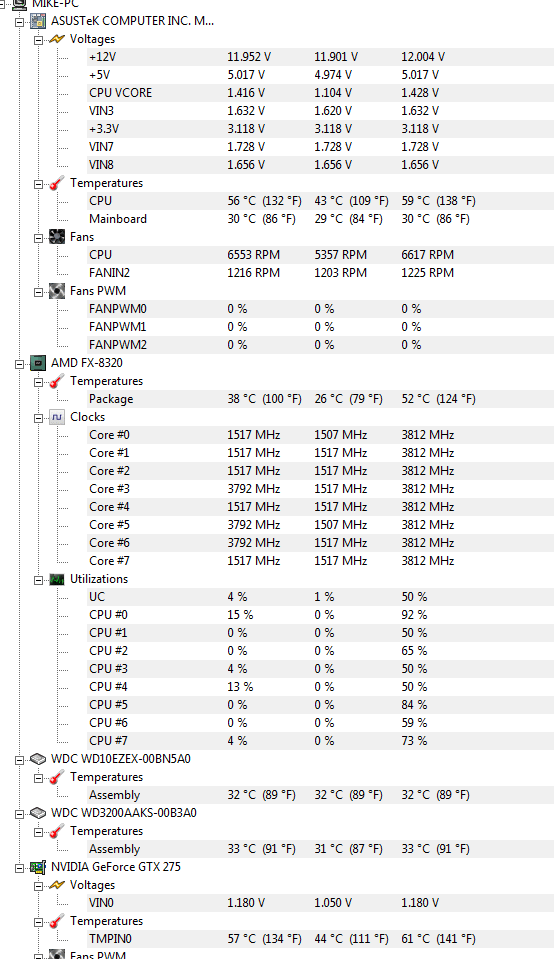The width and height of the screenshot is (554, 959).
Task: Click the NVIDIA GeForce GTX 275 card icon
Action: [x=38, y=867]
